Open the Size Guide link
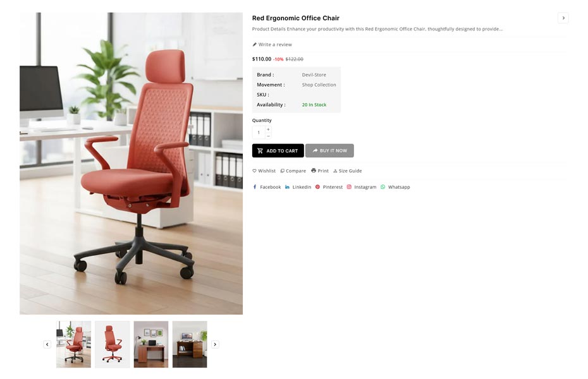The image size is (588, 379). pyautogui.click(x=348, y=171)
